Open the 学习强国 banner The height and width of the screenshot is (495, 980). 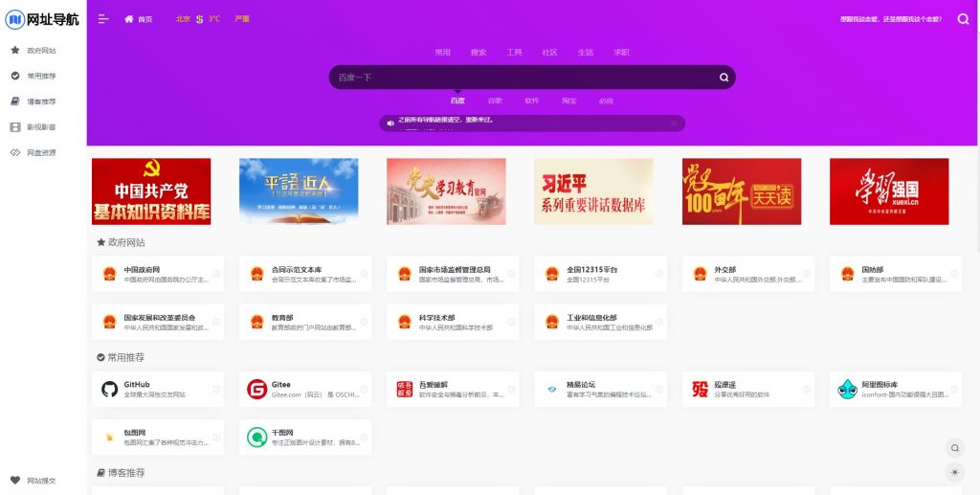coord(889,191)
